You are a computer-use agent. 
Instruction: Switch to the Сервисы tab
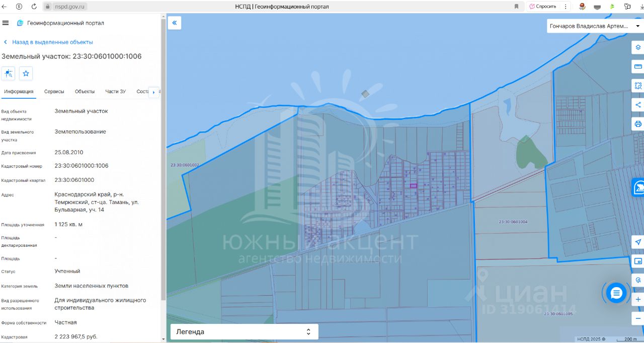[x=54, y=92]
